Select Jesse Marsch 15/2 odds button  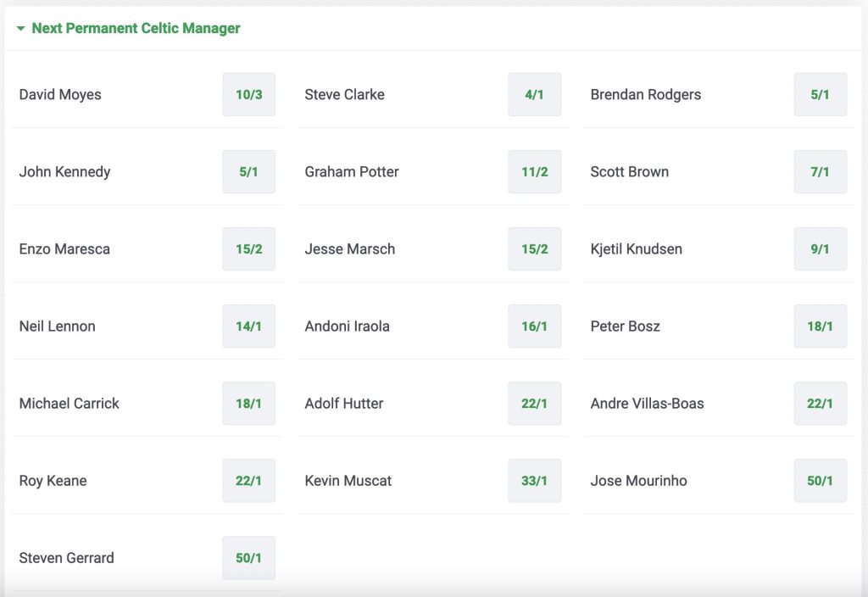tap(534, 249)
